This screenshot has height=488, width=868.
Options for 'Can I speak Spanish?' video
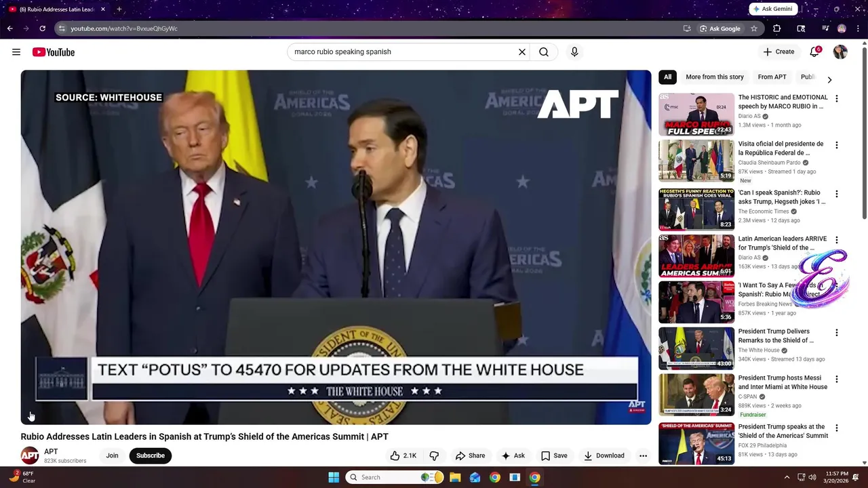point(837,194)
